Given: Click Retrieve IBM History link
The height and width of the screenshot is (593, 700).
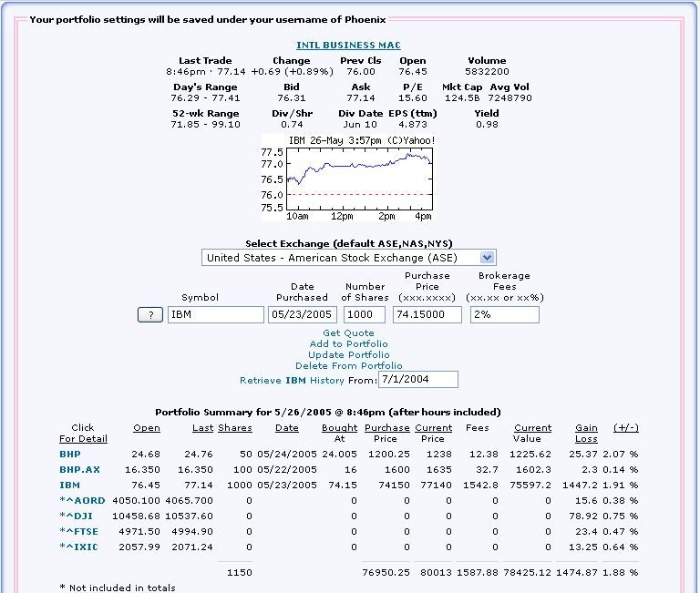Looking at the screenshot, I should 292,381.
